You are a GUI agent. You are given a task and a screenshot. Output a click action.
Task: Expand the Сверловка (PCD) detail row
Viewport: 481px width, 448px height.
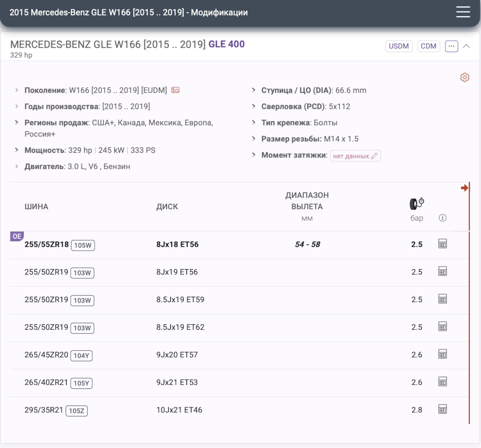click(x=254, y=107)
